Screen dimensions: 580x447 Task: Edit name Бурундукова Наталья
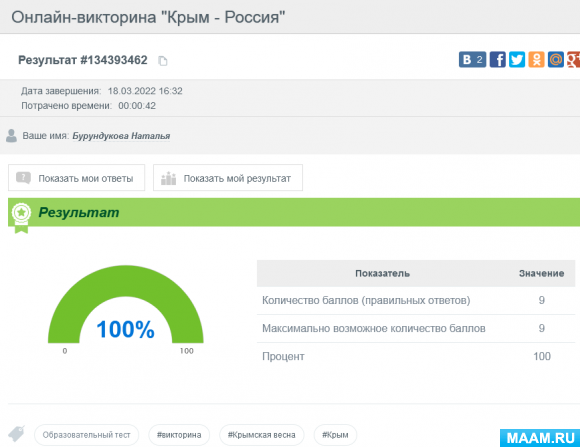click(x=121, y=136)
